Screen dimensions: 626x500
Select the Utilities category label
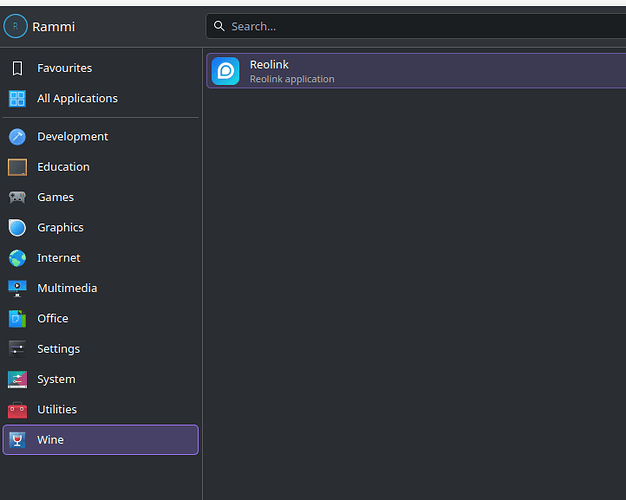57,410
